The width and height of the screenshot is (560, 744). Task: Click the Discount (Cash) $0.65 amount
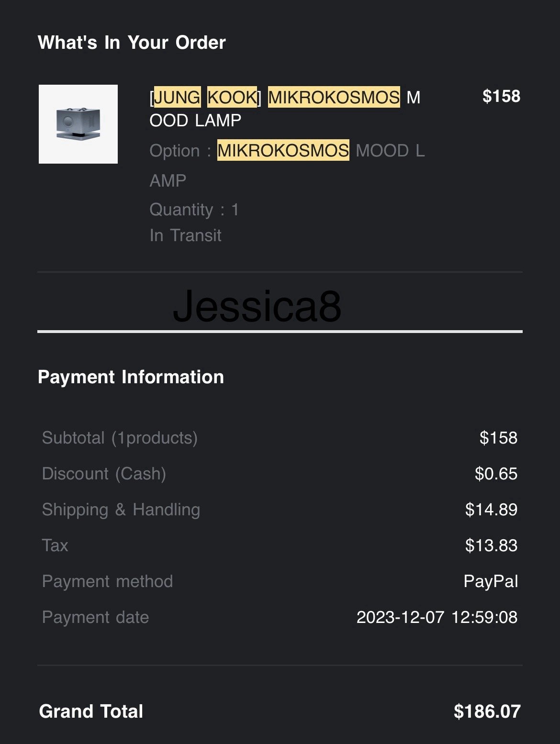496,474
